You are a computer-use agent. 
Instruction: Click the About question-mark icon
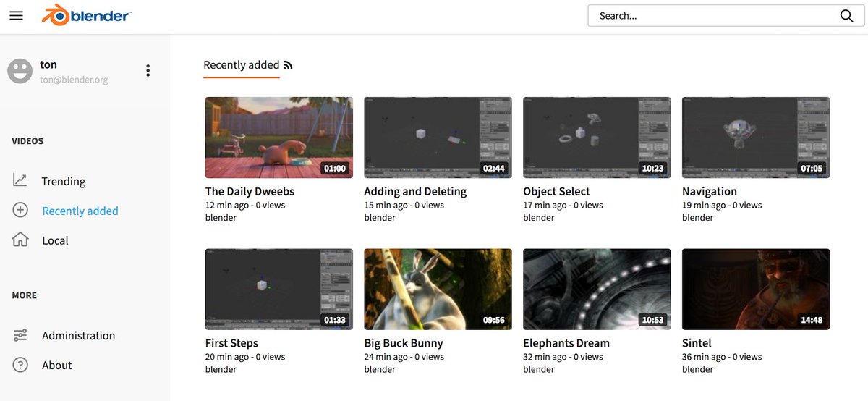pyautogui.click(x=20, y=365)
